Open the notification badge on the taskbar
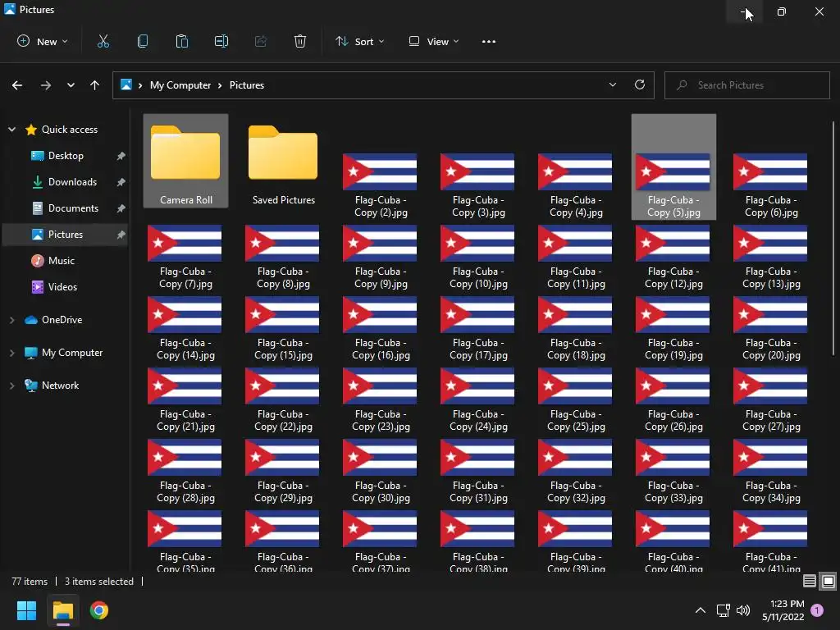 click(817, 610)
